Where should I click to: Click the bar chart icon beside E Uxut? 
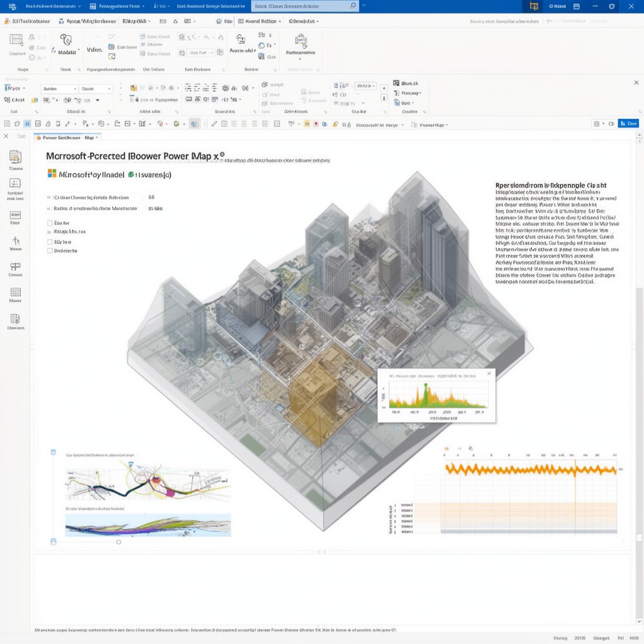35,100
